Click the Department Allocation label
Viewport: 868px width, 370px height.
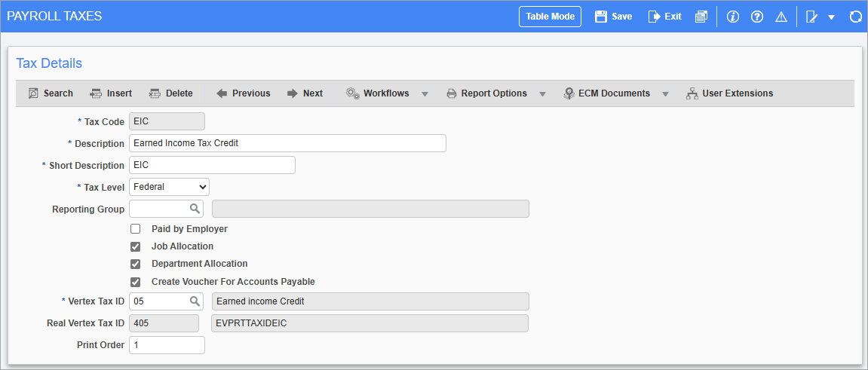tap(200, 264)
